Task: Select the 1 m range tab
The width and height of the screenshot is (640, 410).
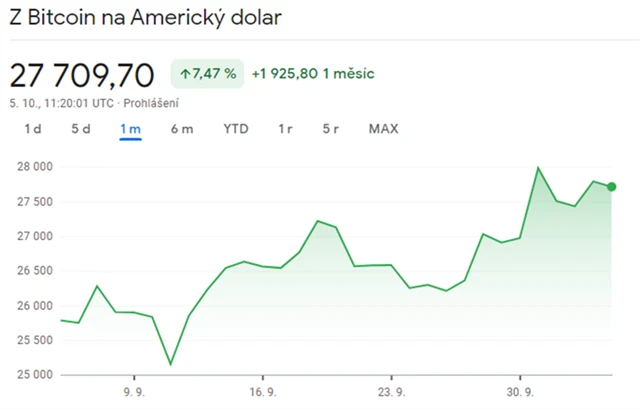Action: tap(130, 129)
